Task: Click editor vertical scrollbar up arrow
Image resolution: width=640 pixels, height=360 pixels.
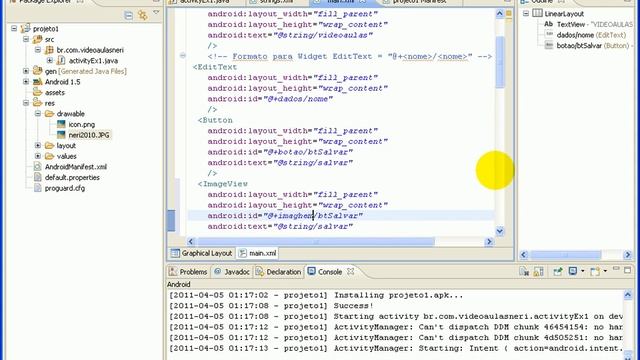Action: tap(500, 14)
